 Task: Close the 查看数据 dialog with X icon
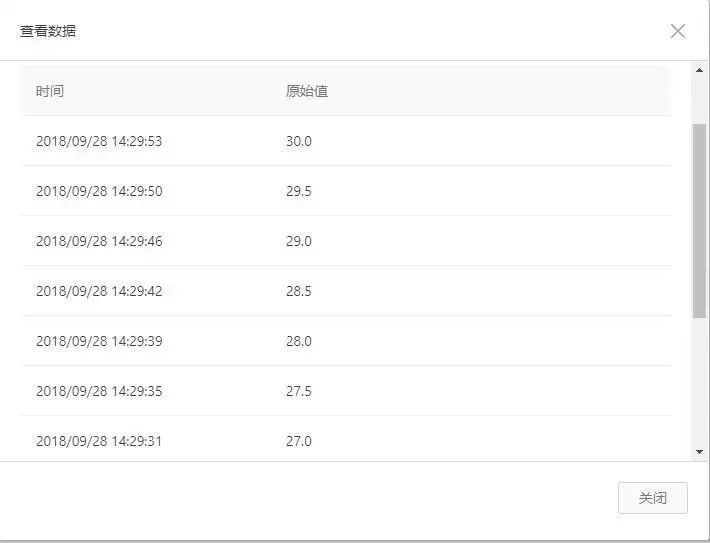click(677, 31)
